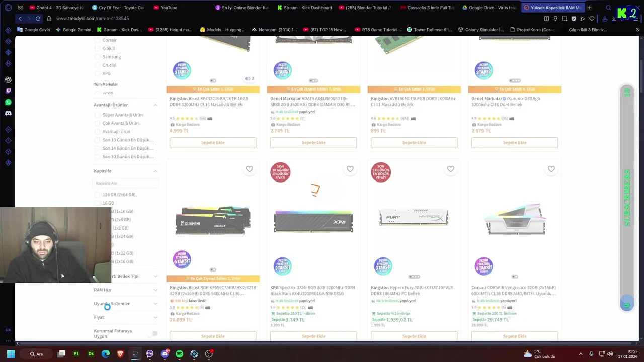This screenshot has width=644, height=362.
Task: Open the XPG Spectrix D35G product image
Action: (x=313, y=221)
